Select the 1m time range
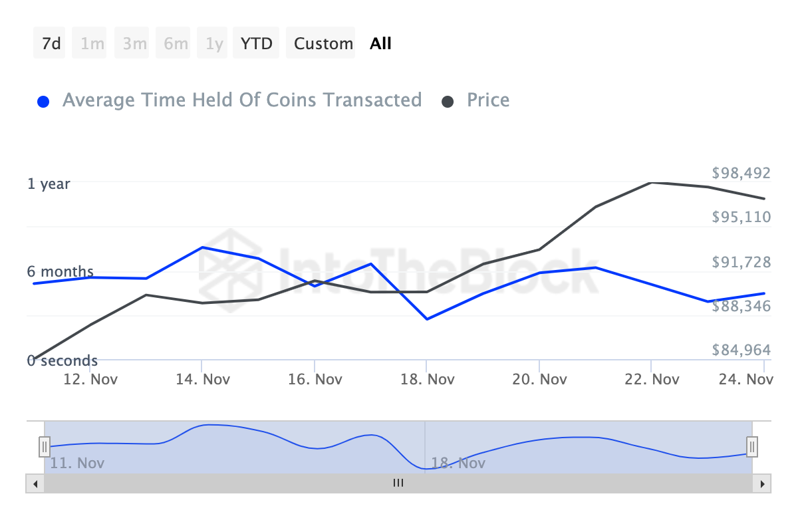Image resolution: width=798 pixels, height=532 pixels. coord(89,43)
